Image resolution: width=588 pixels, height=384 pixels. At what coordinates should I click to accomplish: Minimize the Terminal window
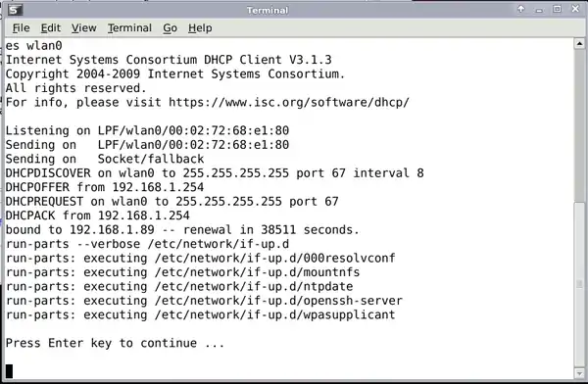tap(539, 10)
